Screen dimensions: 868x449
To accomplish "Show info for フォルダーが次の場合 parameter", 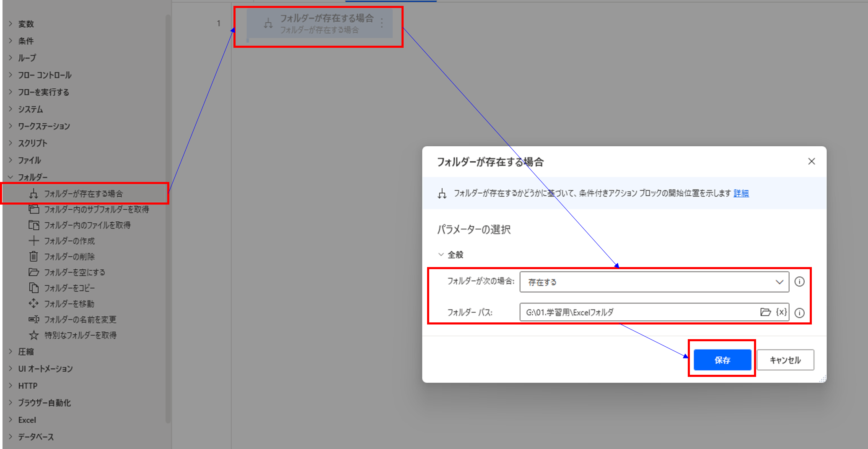I will pyautogui.click(x=800, y=282).
